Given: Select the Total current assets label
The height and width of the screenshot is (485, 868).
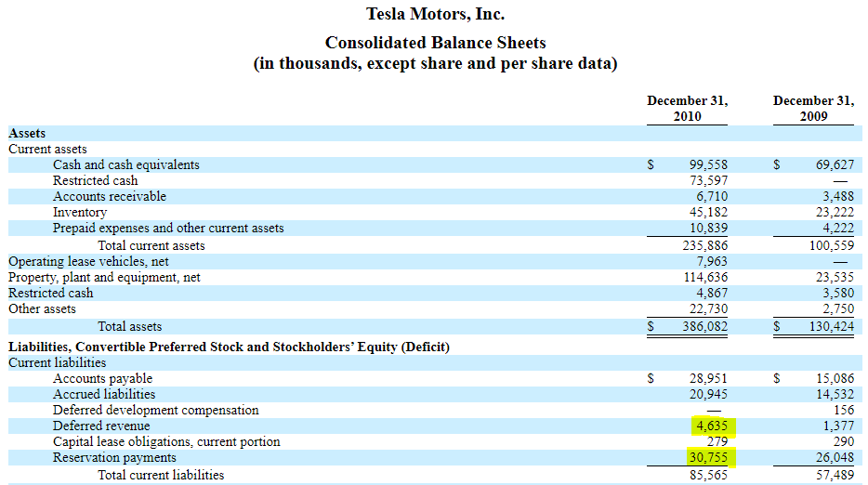Looking at the screenshot, I should pyautogui.click(x=151, y=246).
